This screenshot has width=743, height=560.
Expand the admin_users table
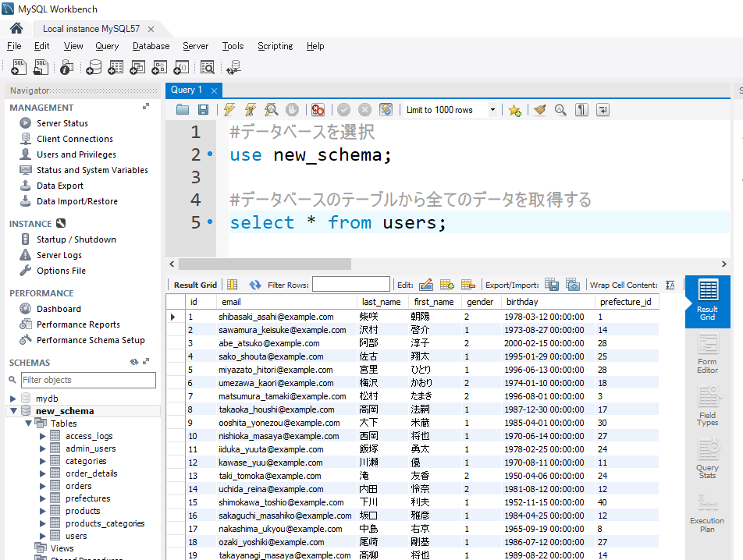point(43,448)
